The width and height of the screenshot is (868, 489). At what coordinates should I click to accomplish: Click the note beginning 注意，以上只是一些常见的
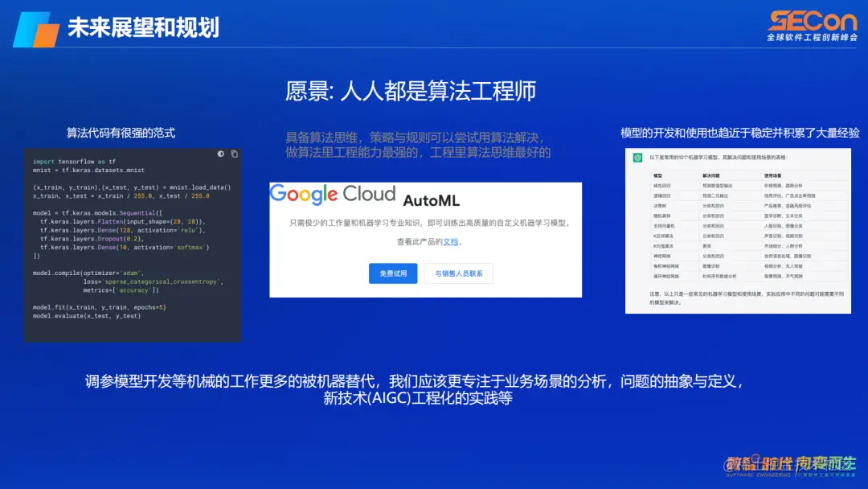[x=747, y=298]
